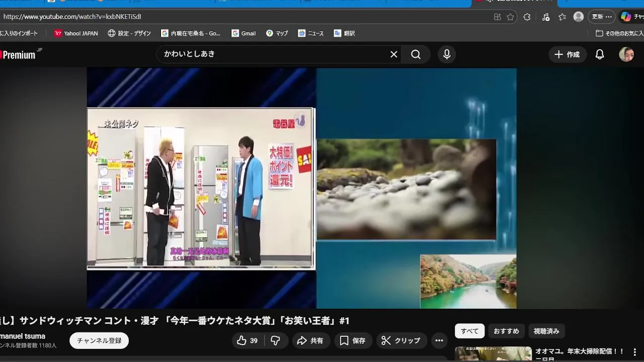This screenshot has height=362, width=644.
Task: Like the video with the thumbs-up button
Action: 247,340
